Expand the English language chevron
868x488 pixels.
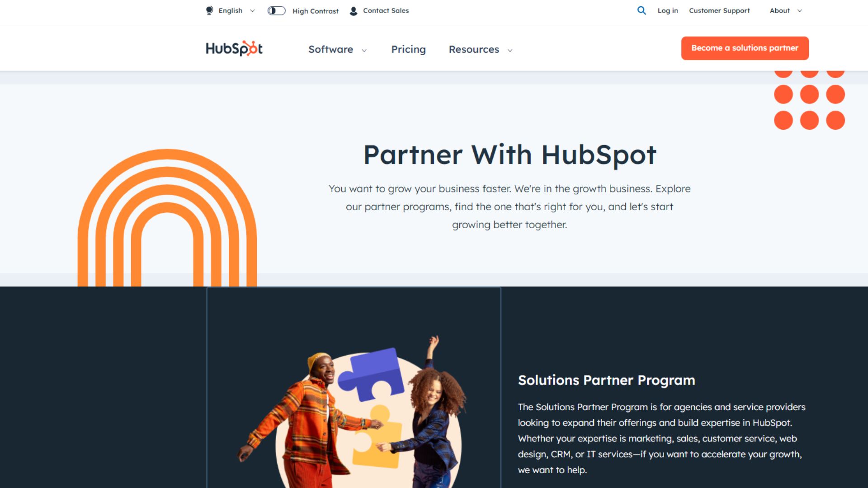point(252,11)
